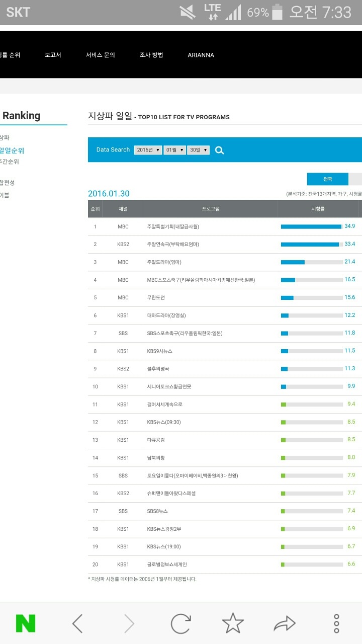362x644 pixels.
Task: Click program 시니어토크쇼황금연못
Action: [169, 386]
